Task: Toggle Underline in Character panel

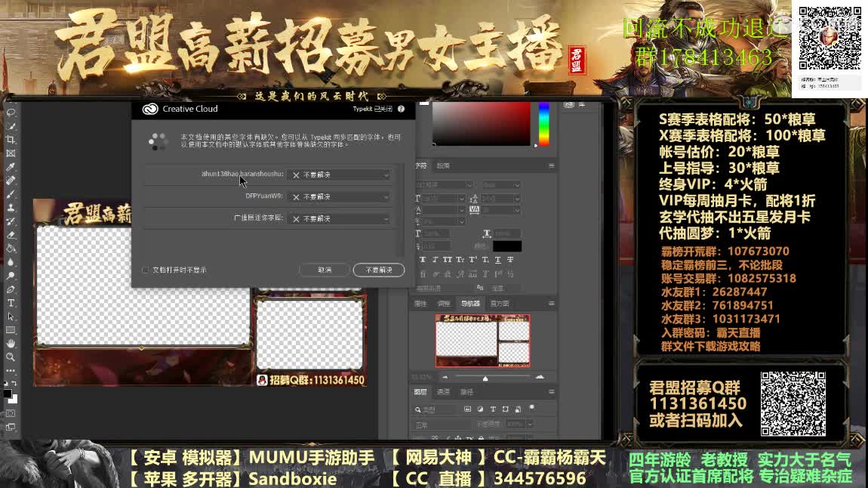Action: pos(497,260)
